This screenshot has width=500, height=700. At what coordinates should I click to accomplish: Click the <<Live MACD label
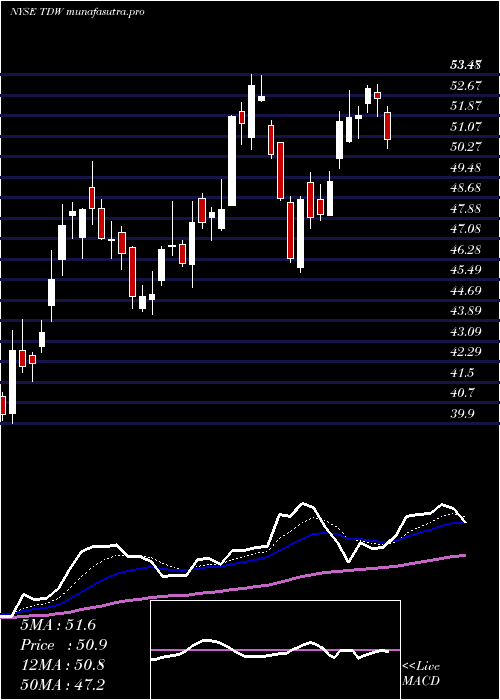pos(421,674)
